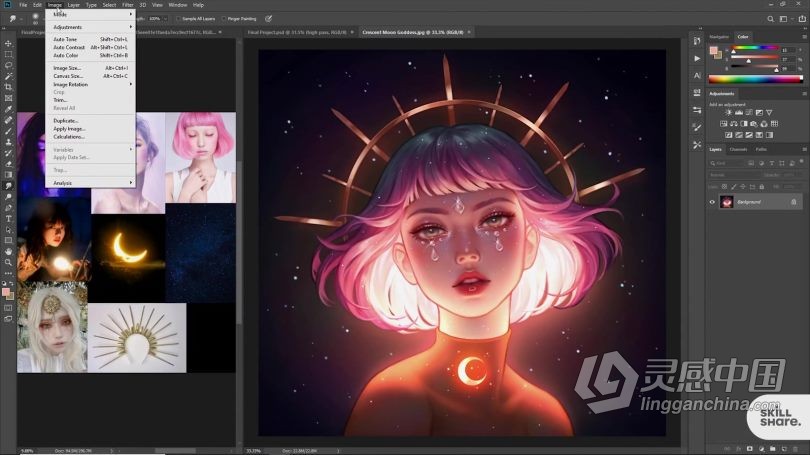Select the Move tool
The width and height of the screenshot is (810, 455).
coord(8,43)
